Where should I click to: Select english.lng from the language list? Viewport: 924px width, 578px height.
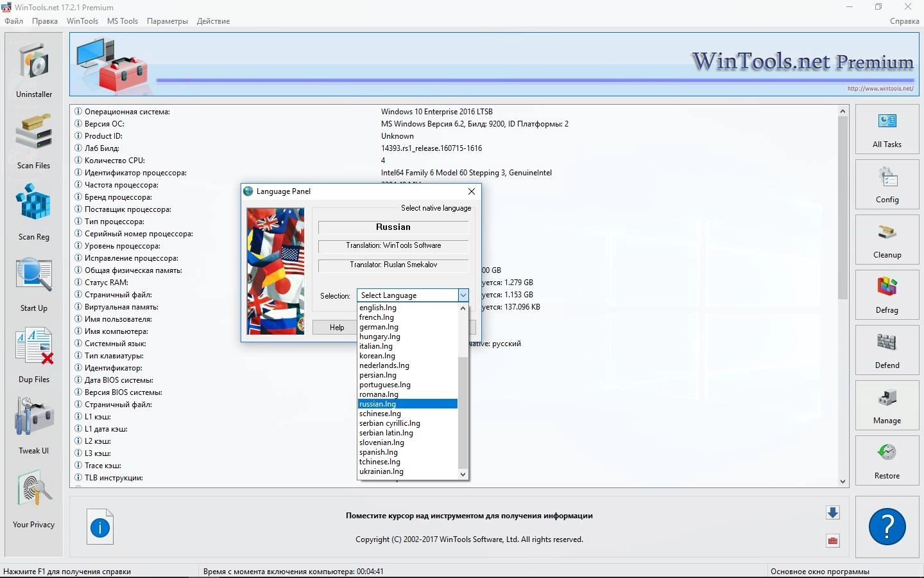coord(407,308)
